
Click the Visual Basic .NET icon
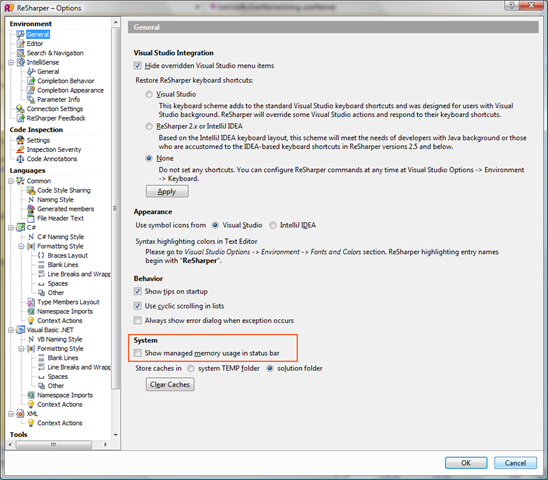coord(21,330)
